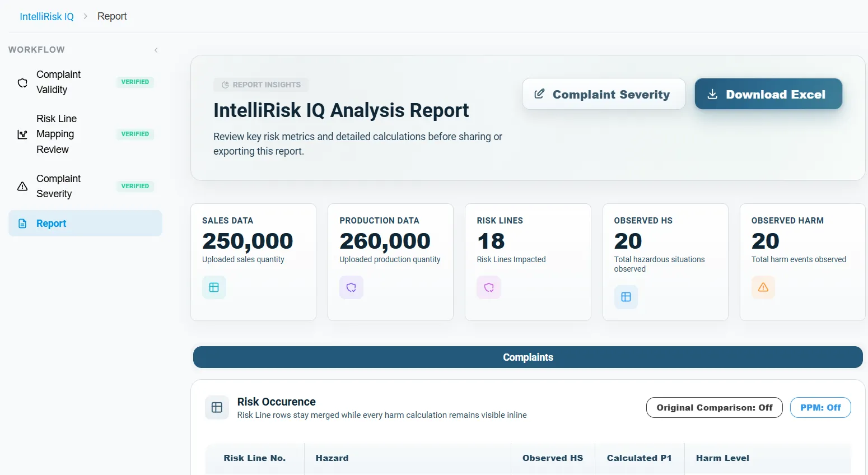
Task: Click the Observed HS table icon
Action: point(626,297)
